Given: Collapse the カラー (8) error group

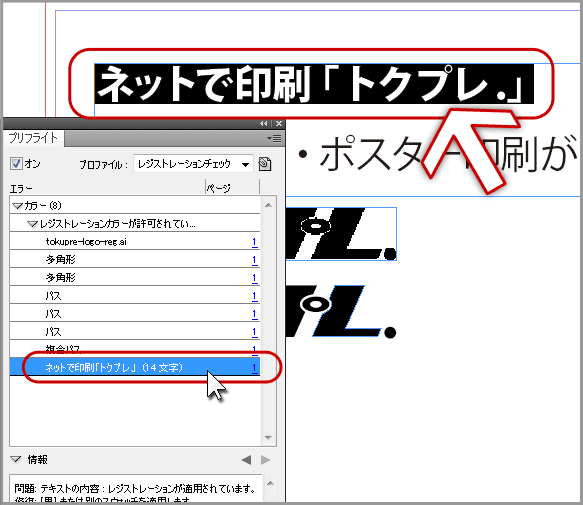Looking at the screenshot, I should pyautogui.click(x=17, y=205).
